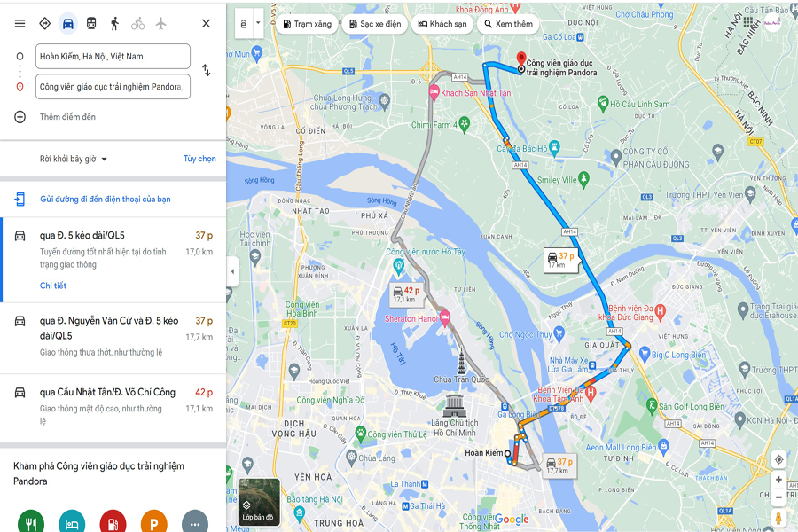
Task: Open the 'Rời khỏi bây giờ' dropdown
Action: point(74,159)
